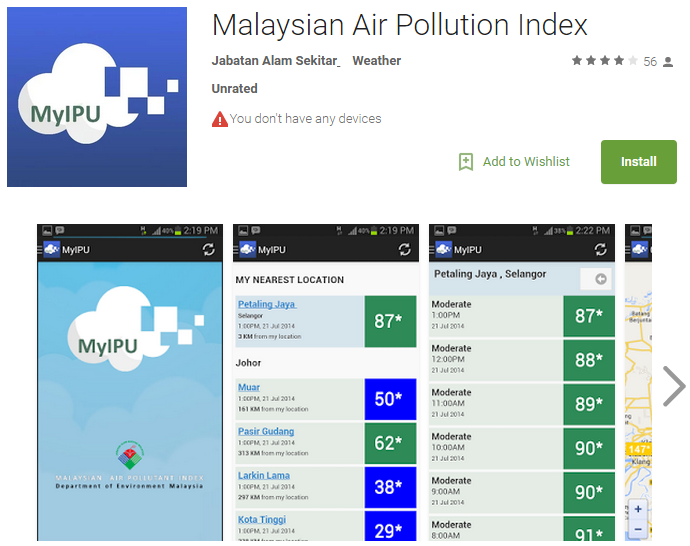The image size is (690, 546).
Task: Click MyIPU icon in third screenshot header
Action: click(x=443, y=249)
